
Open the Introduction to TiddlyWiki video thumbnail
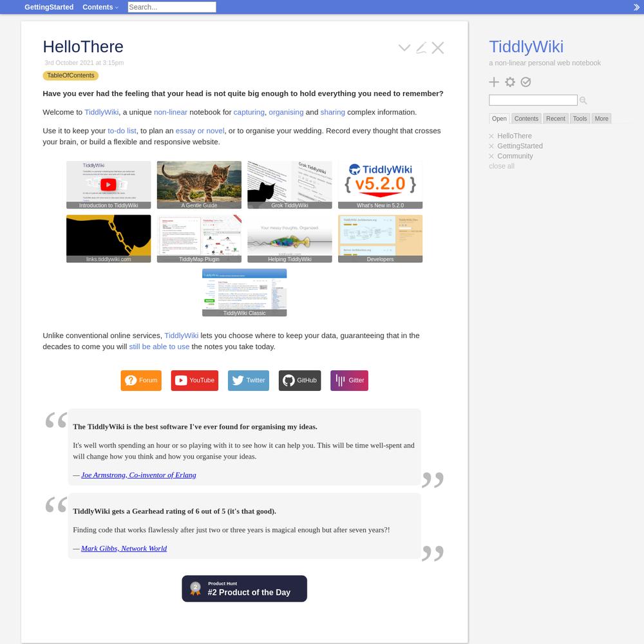[x=108, y=185]
